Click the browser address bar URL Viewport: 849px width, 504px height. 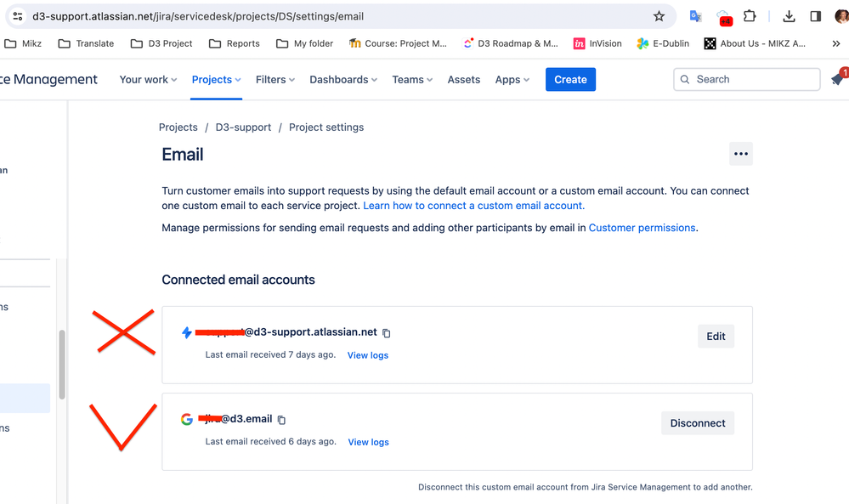point(198,16)
